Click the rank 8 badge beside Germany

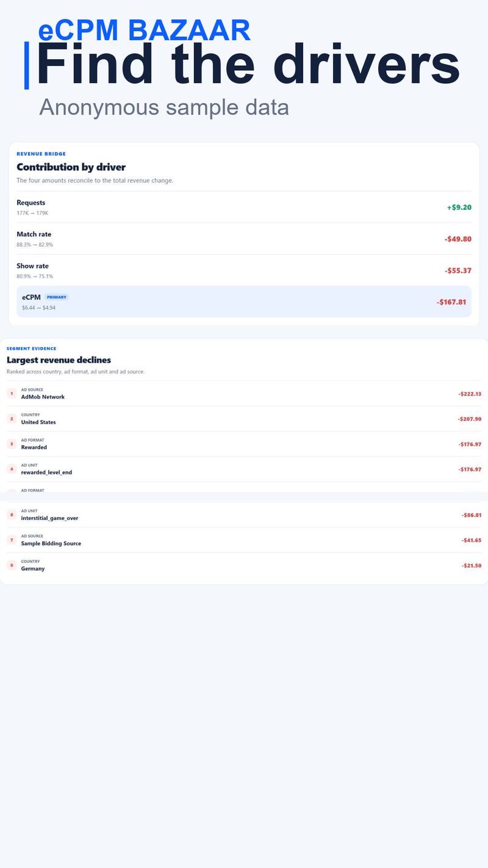(12, 565)
